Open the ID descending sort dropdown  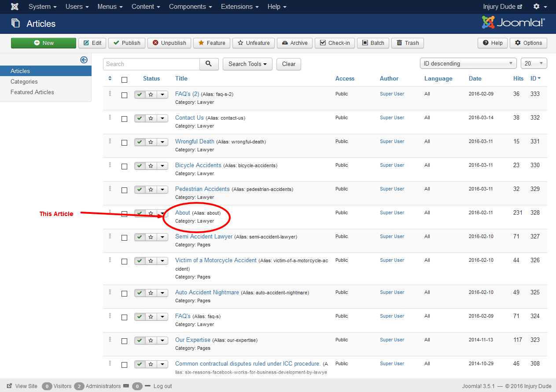tap(468, 63)
